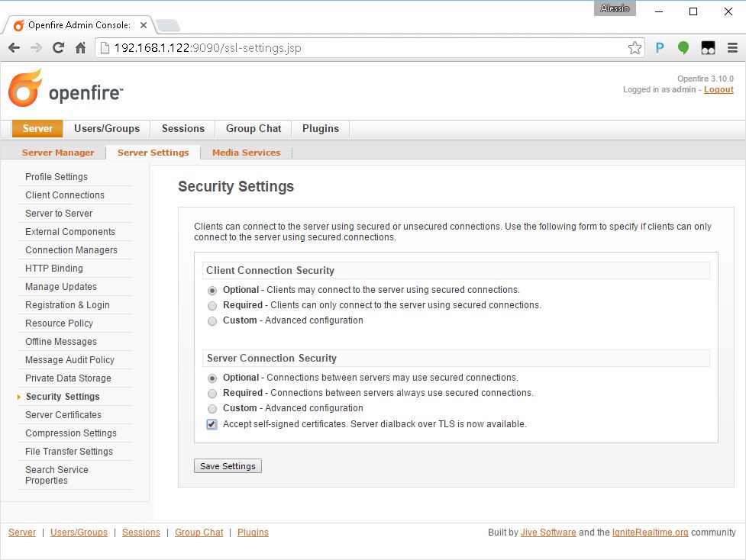This screenshot has width=746, height=560.
Task: Open the IgniteRealtime.org footer link
Action: tap(650, 533)
